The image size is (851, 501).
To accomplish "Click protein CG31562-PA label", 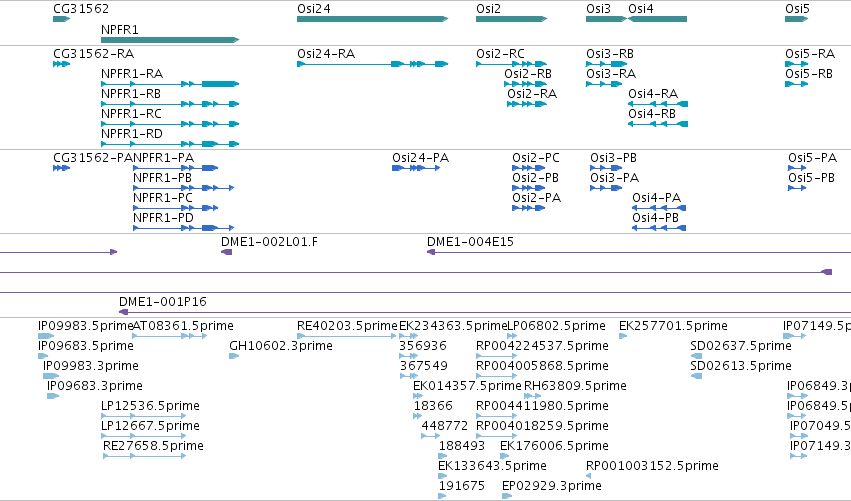I will (x=93, y=158).
